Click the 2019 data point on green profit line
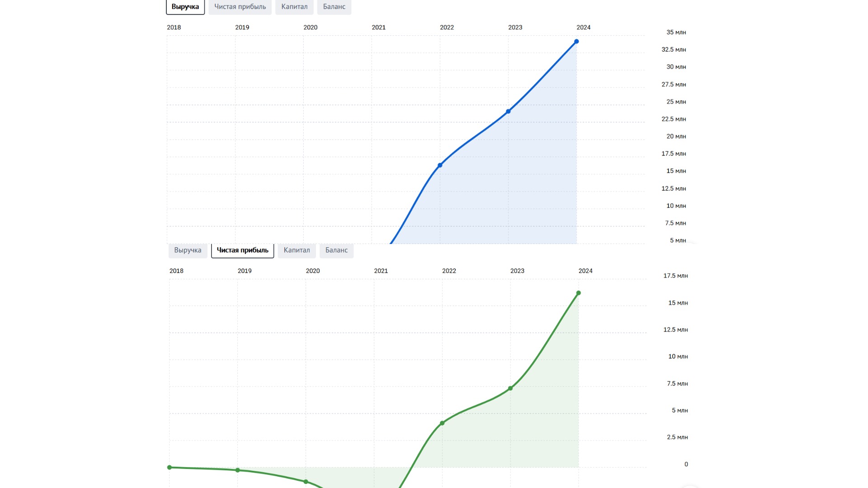Screen dimensions: 868x488 tap(238, 470)
